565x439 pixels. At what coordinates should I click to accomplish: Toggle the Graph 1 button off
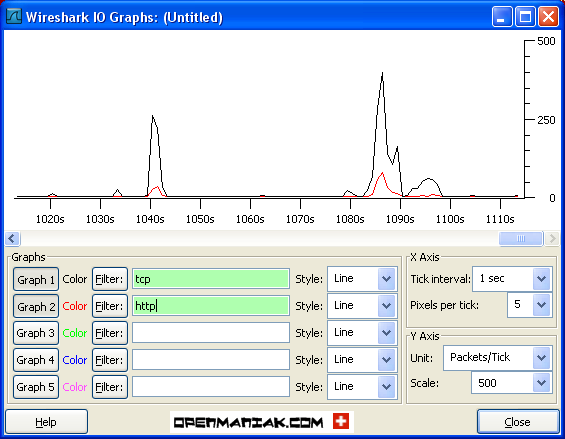(x=36, y=279)
